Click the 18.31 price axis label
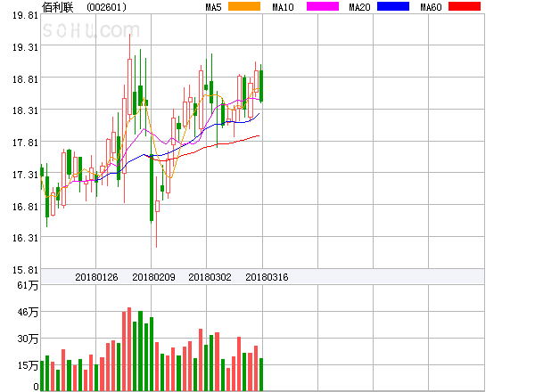The image size is (535, 392). (25, 110)
